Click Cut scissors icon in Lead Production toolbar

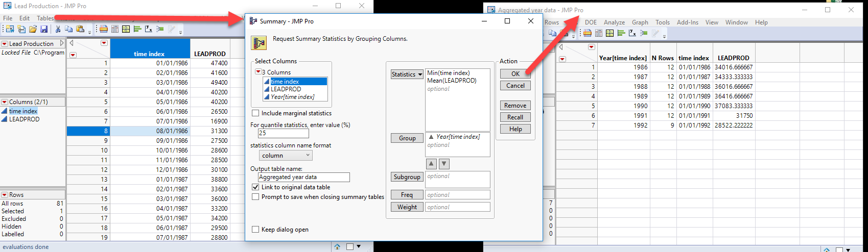[x=58, y=29]
